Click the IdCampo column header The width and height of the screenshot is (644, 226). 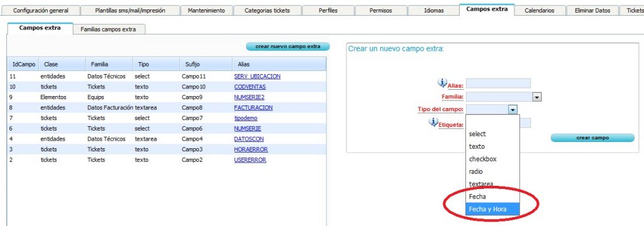(x=23, y=65)
